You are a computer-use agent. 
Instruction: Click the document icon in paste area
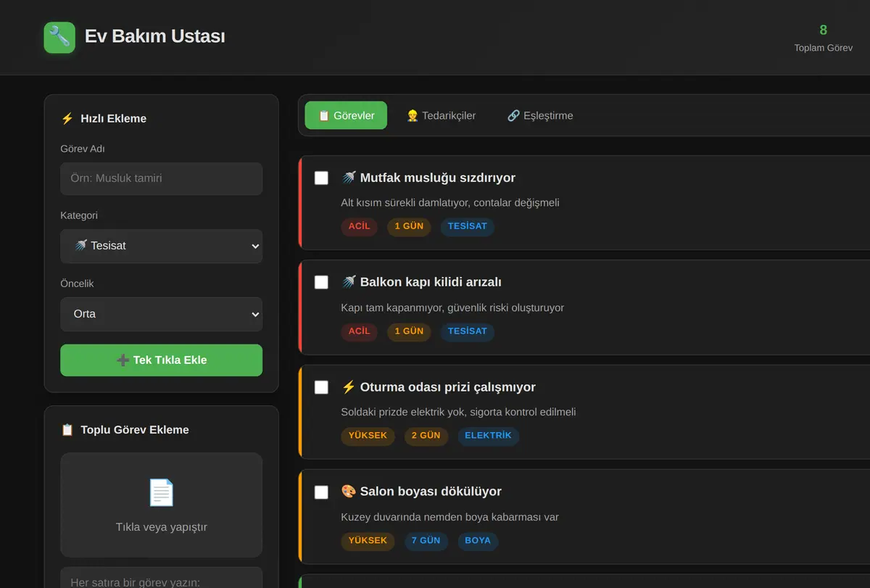(x=161, y=493)
